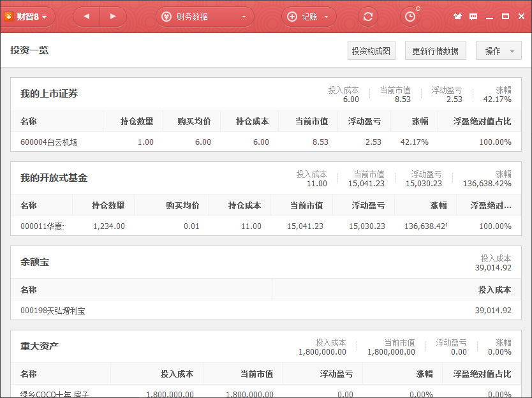This screenshot has height=398, width=532.
Task: Select the 000198天弘增利宝 row
Action: [x=52, y=310]
